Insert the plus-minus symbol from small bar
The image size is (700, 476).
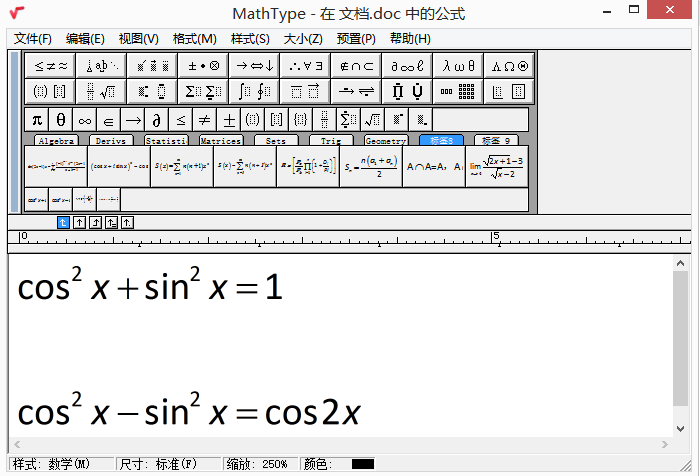pyautogui.click(x=229, y=120)
